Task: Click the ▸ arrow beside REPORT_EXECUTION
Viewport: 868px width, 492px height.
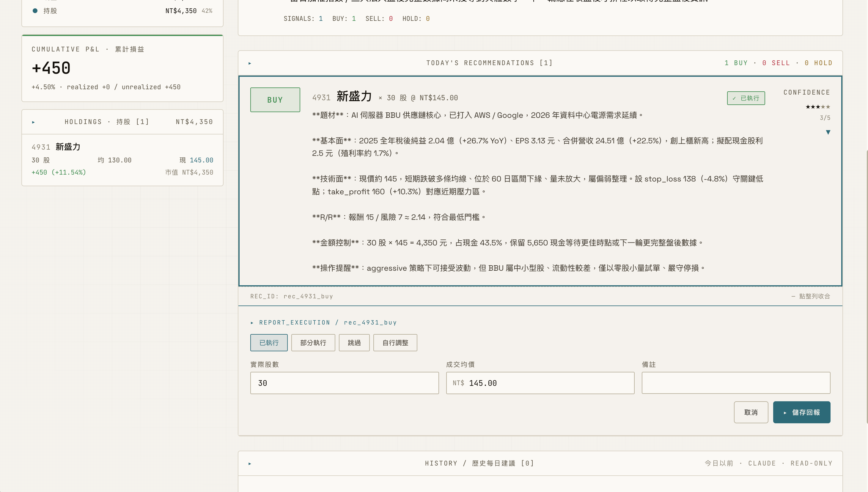Action: (252, 322)
